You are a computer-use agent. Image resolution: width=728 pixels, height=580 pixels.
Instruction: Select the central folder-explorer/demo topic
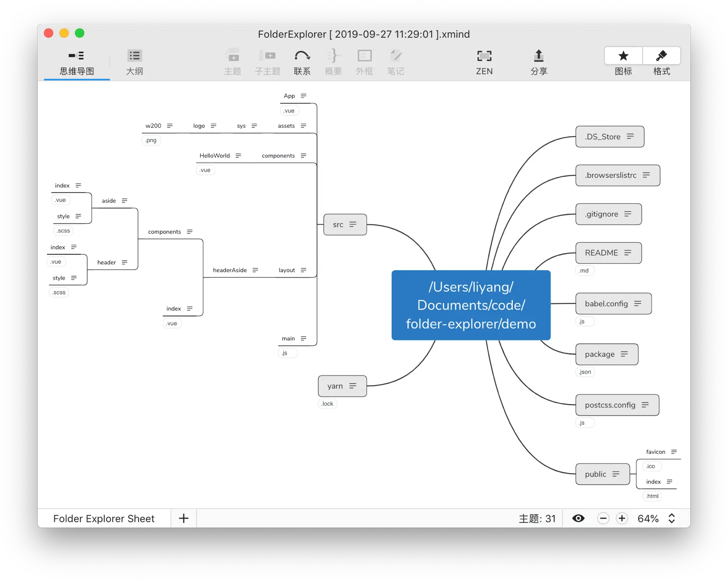[x=471, y=305]
